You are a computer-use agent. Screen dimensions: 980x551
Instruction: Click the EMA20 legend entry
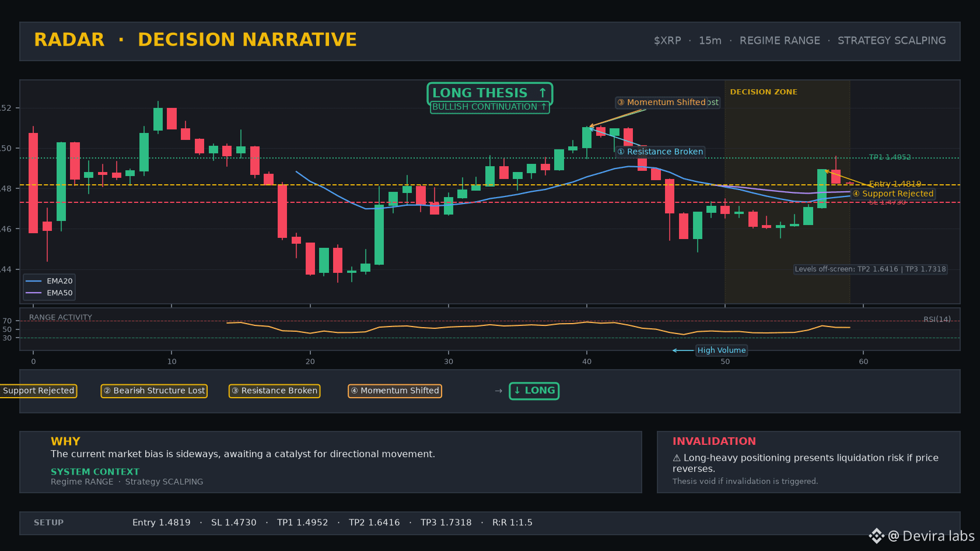coord(50,281)
